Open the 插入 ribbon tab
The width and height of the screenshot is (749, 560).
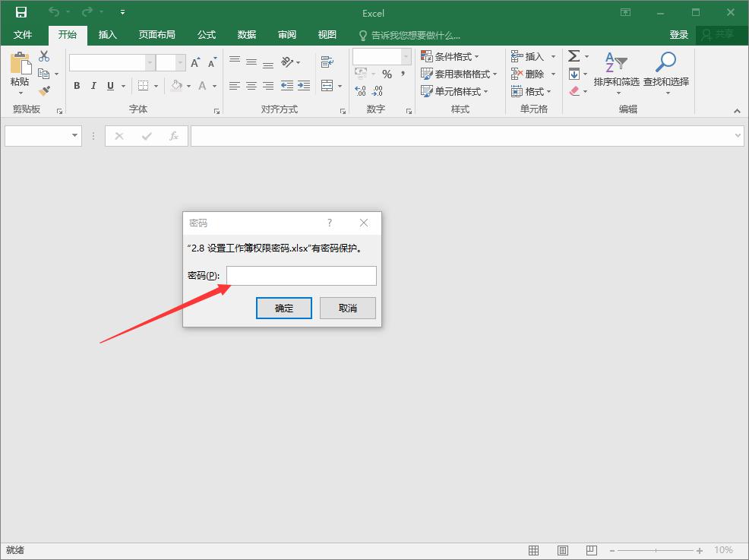108,34
